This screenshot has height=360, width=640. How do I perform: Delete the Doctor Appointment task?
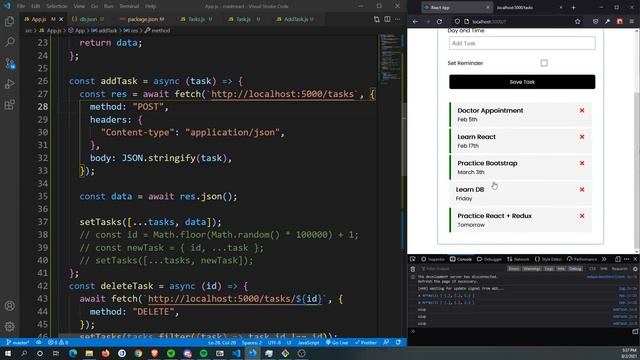pos(582,111)
